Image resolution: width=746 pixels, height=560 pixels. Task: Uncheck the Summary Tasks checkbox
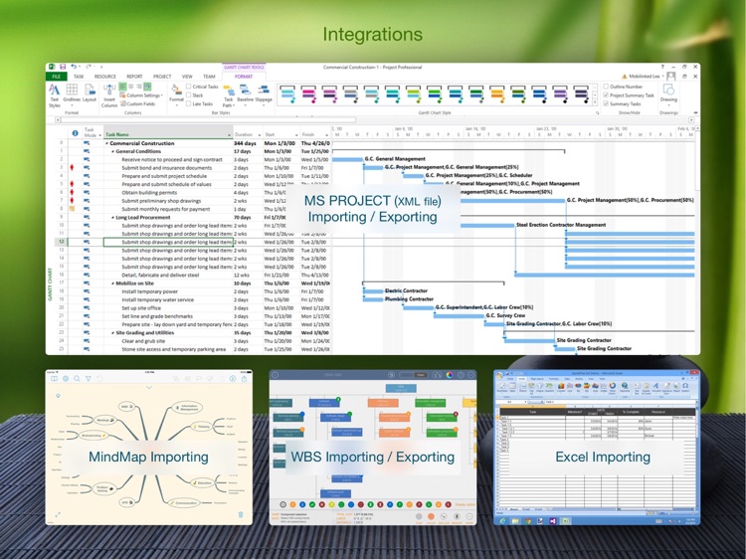[x=606, y=103]
